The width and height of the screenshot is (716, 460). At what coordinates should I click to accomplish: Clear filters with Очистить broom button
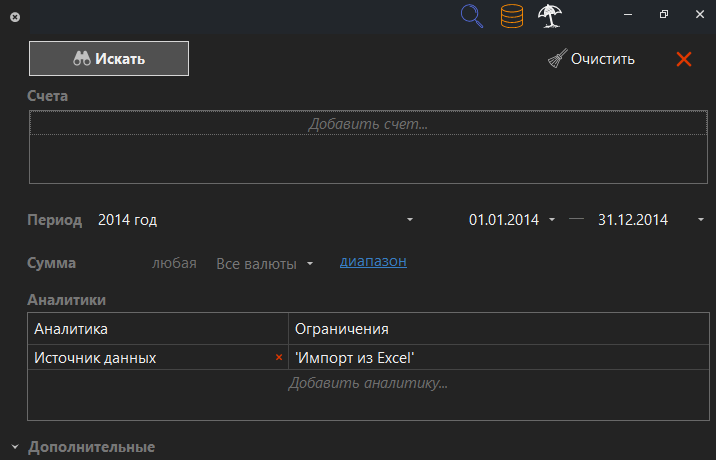pos(591,59)
